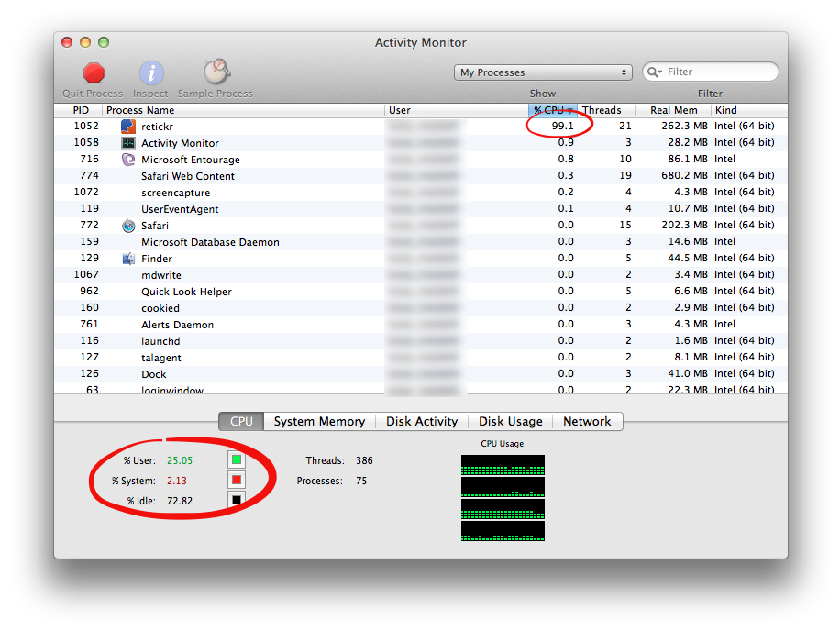Click the 680.2 MB real memory value
Viewport: 840px width, 631px height.
(x=684, y=176)
